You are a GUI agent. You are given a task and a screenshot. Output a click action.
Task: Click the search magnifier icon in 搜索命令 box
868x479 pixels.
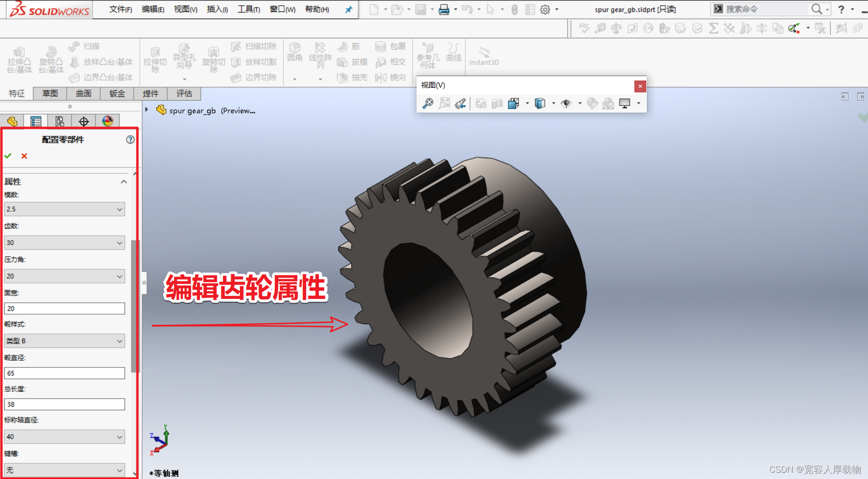tap(816, 9)
